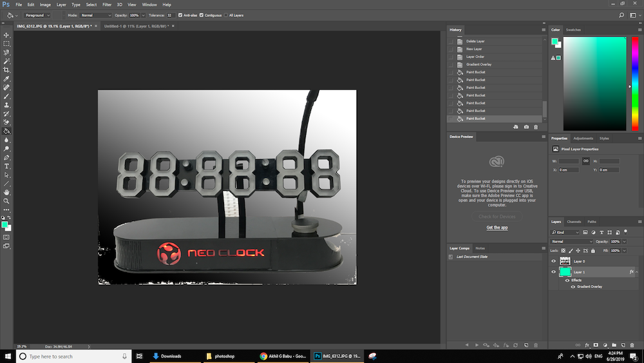Delete layer with Layers trash icon
The width and height of the screenshot is (644, 363).
coord(632,346)
